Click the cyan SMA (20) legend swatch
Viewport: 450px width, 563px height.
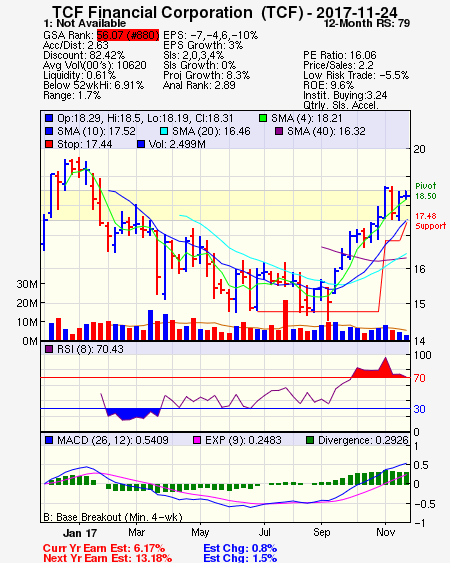pos(164,131)
